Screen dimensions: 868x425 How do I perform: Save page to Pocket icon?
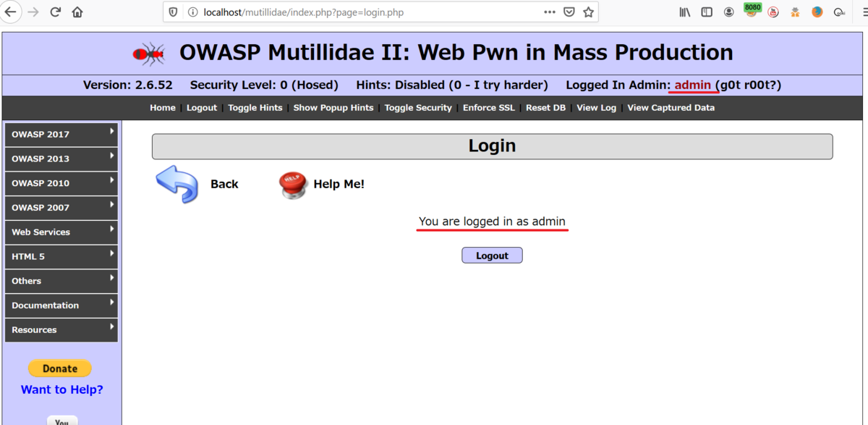pos(569,12)
